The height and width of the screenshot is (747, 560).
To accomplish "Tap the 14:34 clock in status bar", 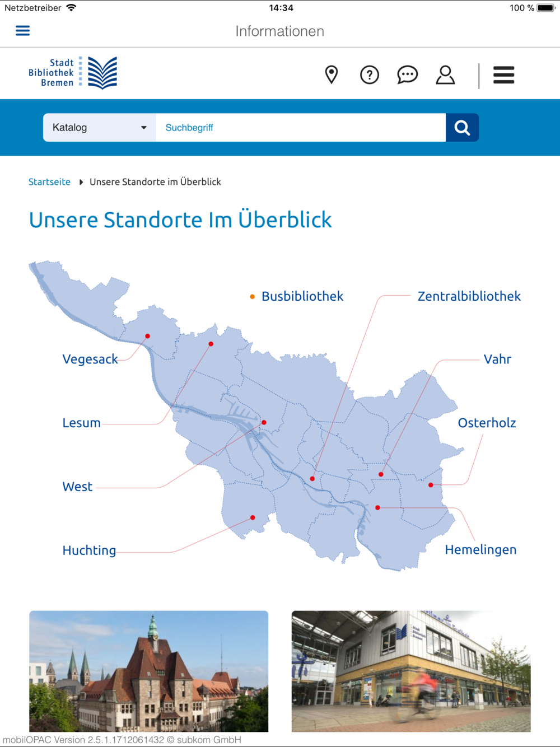I will pyautogui.click(x=281, y=8).
